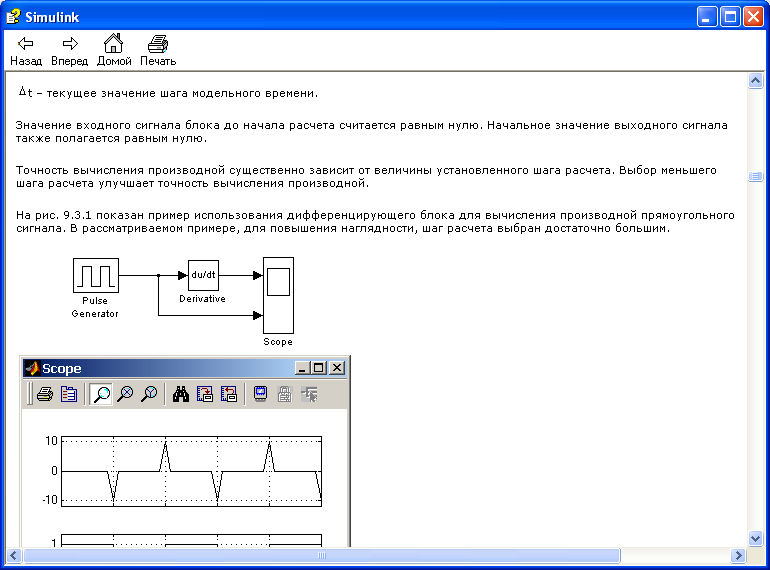770x570 pixels.
Task: Open the home page via Домой
Action: (x=114, y=51)
